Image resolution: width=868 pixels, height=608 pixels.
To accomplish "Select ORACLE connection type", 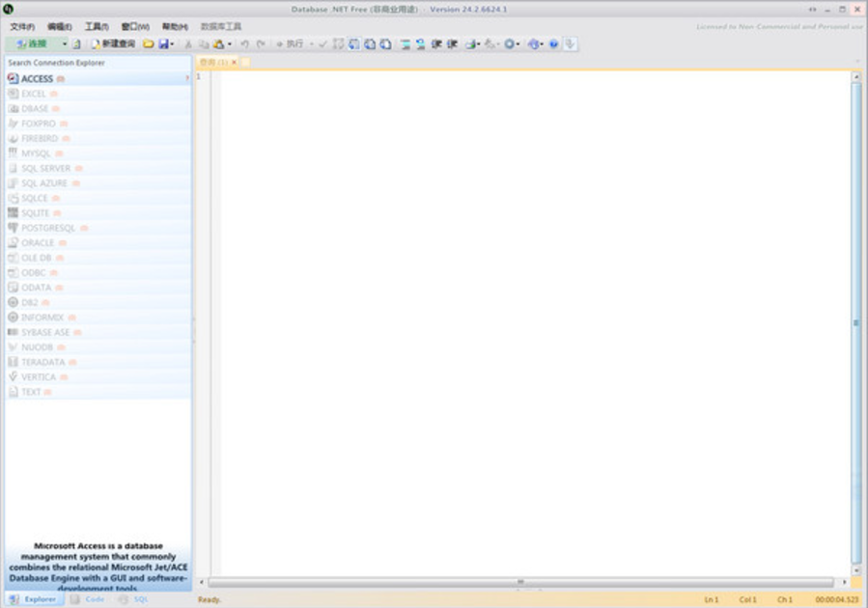I will tap(98, 243).
